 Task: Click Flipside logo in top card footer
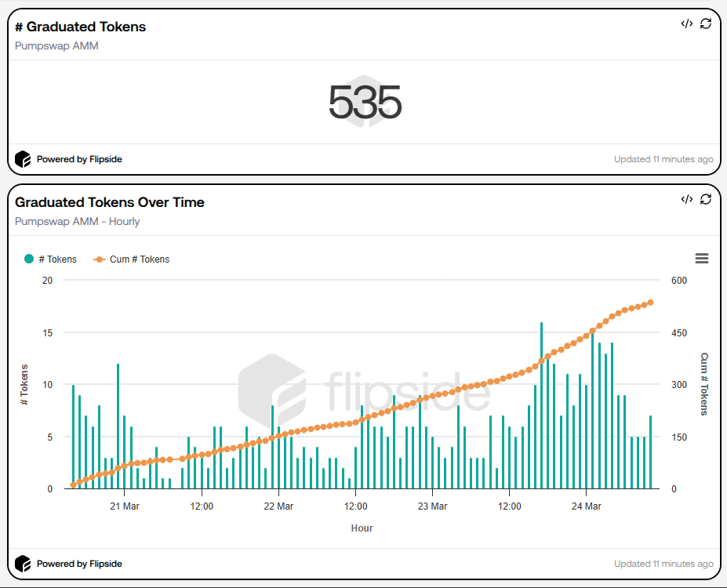pyautogui.click(x=23, y=159)
